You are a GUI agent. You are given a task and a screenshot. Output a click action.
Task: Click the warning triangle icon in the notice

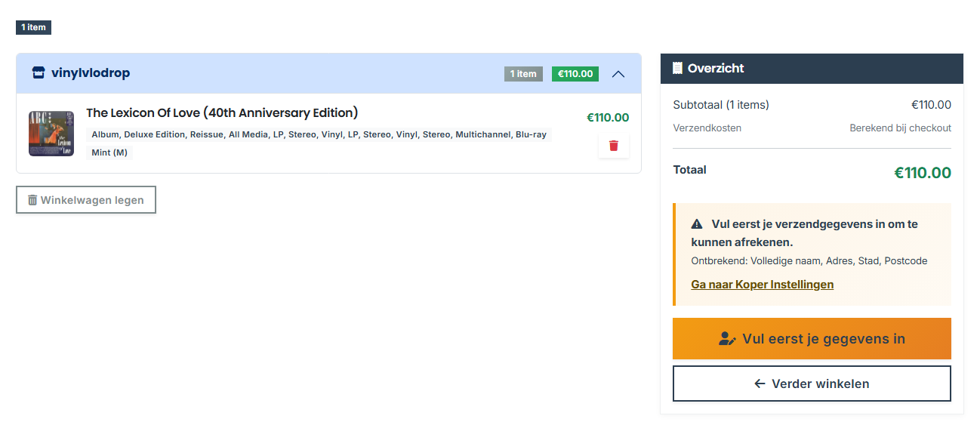tap(697, 224)
